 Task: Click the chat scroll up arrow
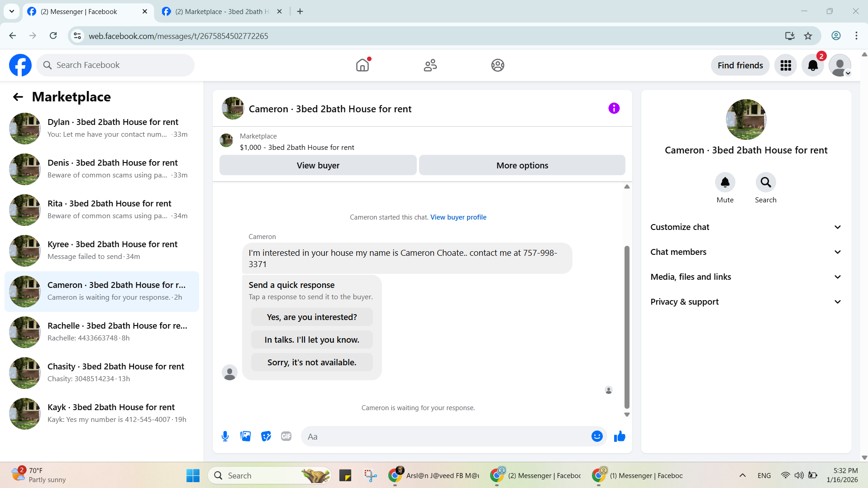[x=627, y=187]
